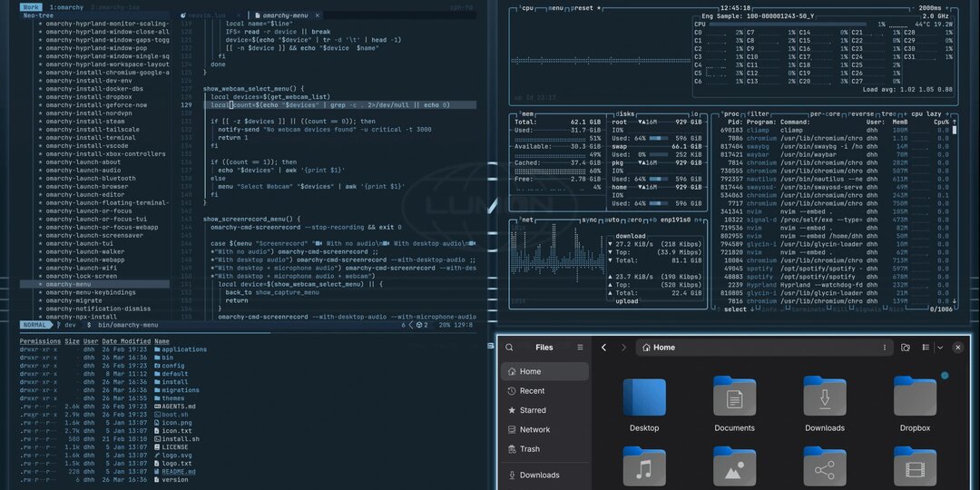Image resolution: width=980 pixels, height=490 pixels.
Task: Toggle io mode in btop disks box
Action: pyautogui.click(x=694, y=114)
